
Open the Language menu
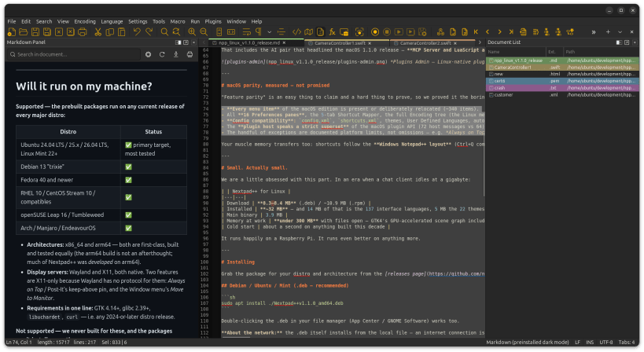click(112, 21)
